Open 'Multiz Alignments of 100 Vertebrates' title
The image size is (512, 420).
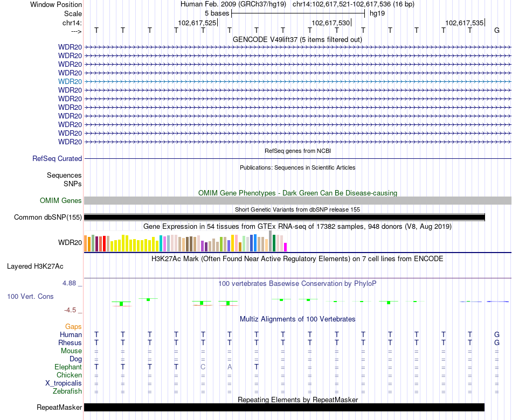tap(297, 319)
